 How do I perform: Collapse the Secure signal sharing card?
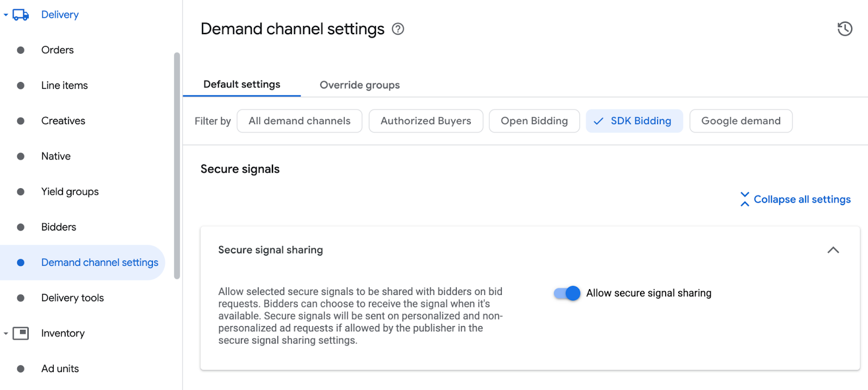pos(833,250)
